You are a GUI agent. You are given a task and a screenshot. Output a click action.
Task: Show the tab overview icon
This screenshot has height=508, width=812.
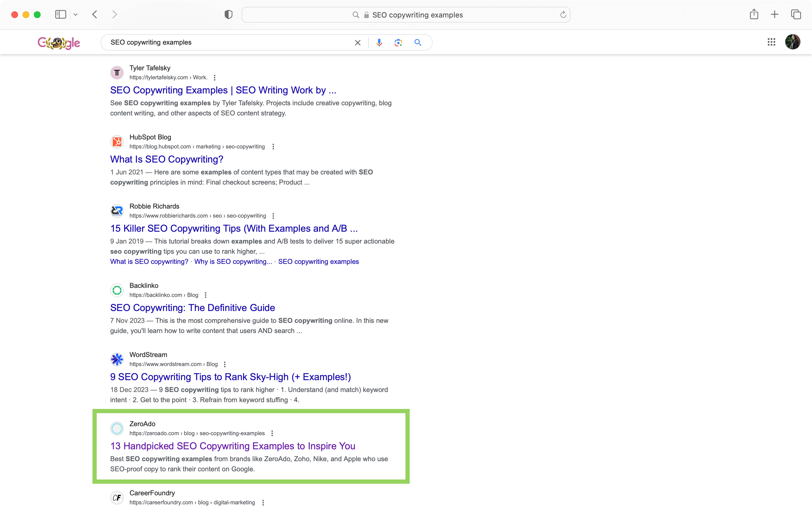click(796, 14)
